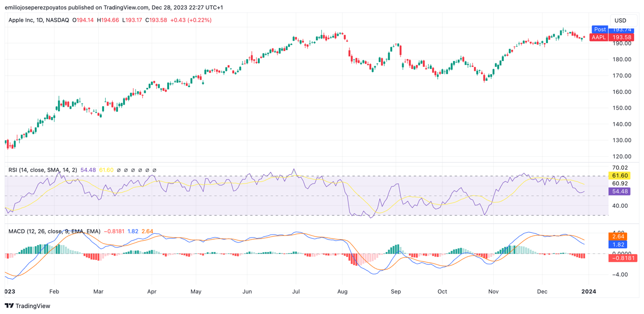Click the red MACD histogram value -0.8181 in legend

tap(115, 232)
